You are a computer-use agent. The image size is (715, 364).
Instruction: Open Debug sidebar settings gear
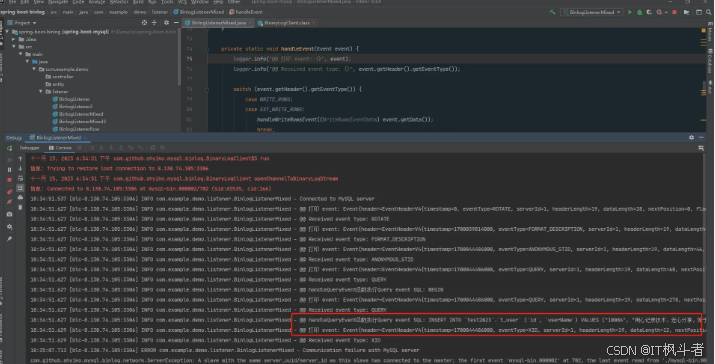click(10, 226)
